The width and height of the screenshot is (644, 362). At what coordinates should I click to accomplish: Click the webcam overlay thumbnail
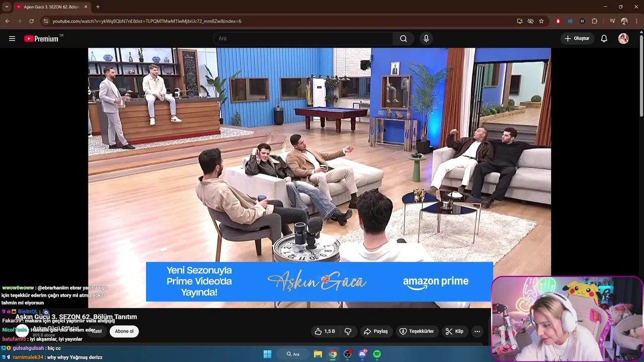(568, 319)
